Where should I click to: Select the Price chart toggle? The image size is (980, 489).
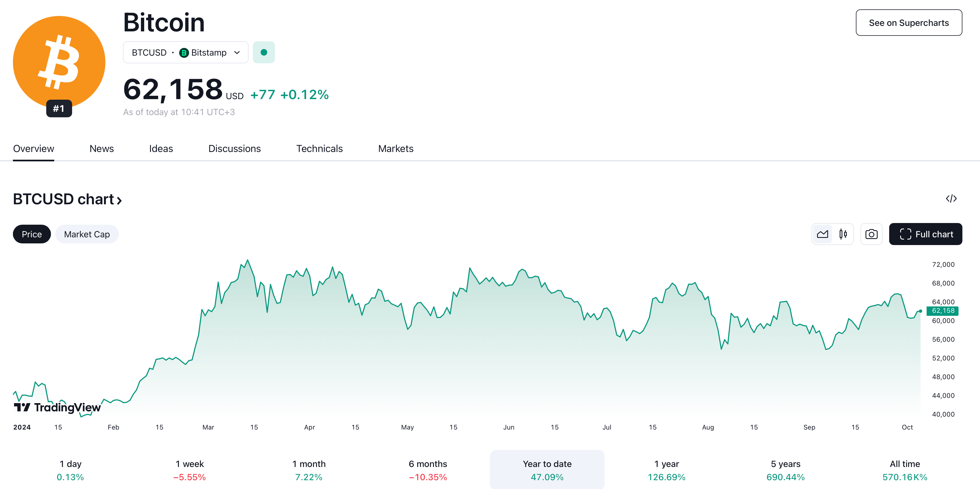pyautogui.click(x=32, y=234)
